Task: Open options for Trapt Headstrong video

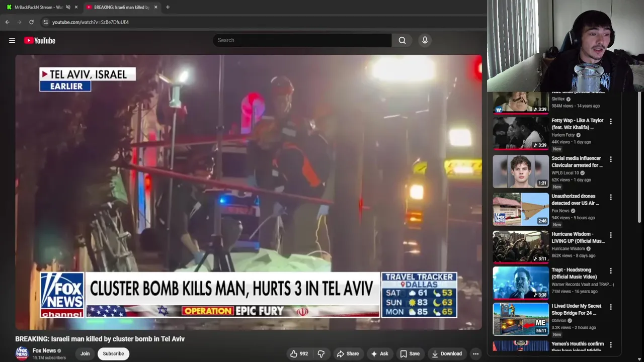Action: 611,270
